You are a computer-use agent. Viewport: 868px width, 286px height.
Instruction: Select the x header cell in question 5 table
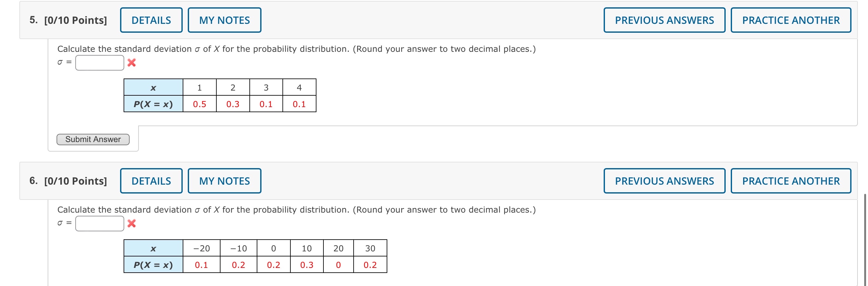(153, 87)
